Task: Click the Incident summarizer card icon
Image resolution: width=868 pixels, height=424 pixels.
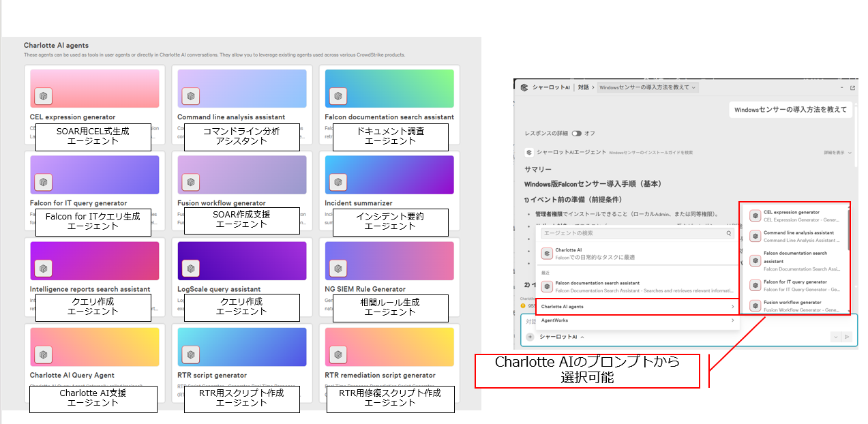Action: pyautogui.click(x=339, y=182)
